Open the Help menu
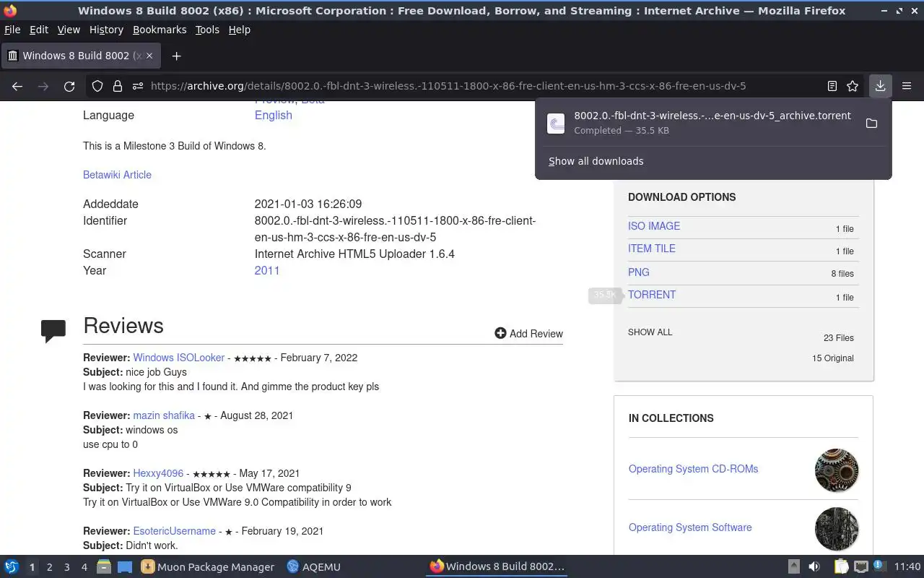 (239, 30)
